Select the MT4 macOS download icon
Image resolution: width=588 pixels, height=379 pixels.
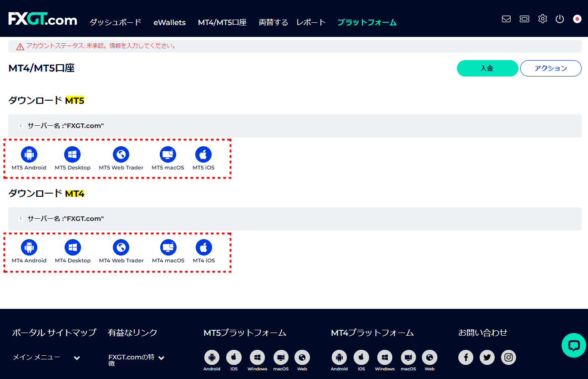(168, 247)
